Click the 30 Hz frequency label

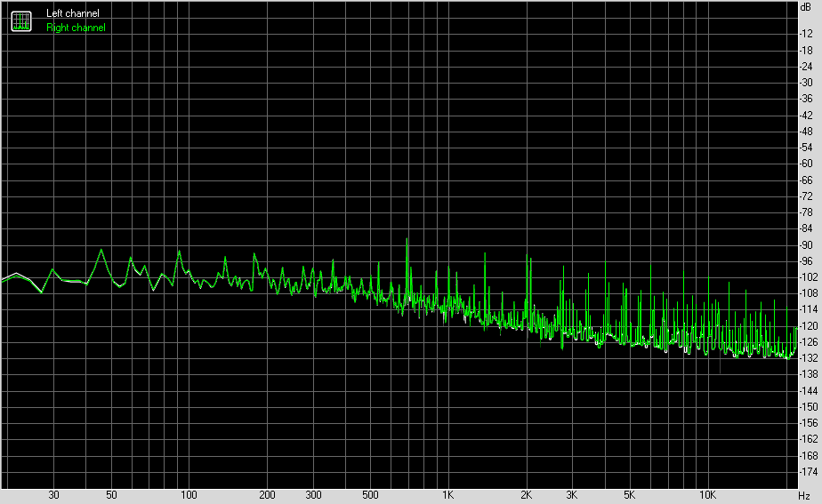tap(53, 495)
